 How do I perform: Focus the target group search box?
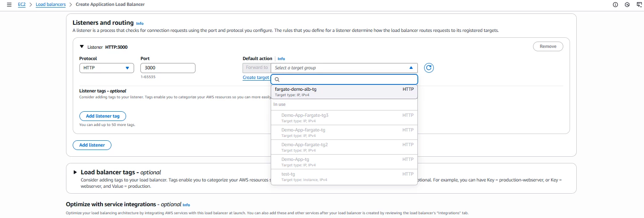coord(344,79)
